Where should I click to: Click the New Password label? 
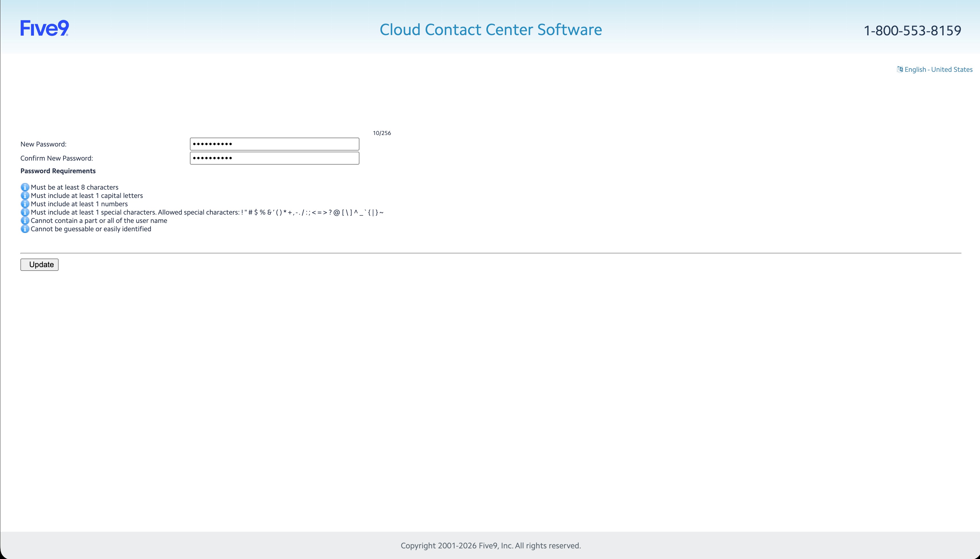coord(43,144)
